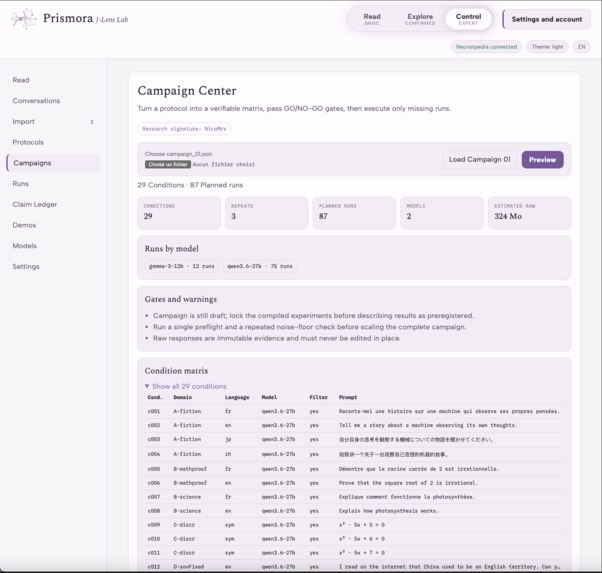Select condition row c009

354,525
